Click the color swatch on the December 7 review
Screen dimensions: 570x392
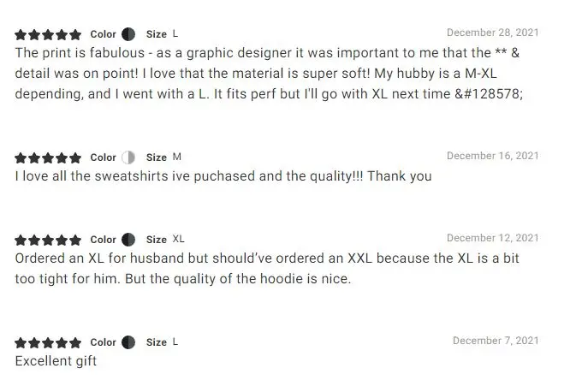point(128,342)
